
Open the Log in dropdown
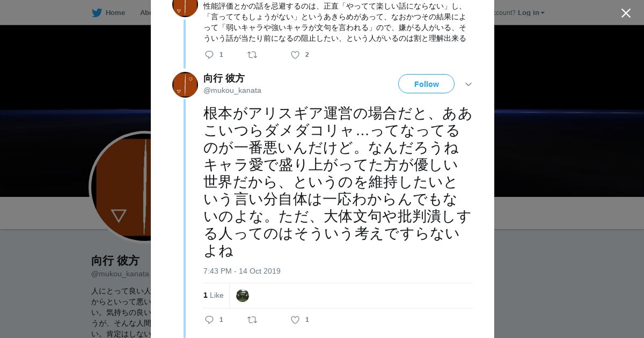pos(531,13)
